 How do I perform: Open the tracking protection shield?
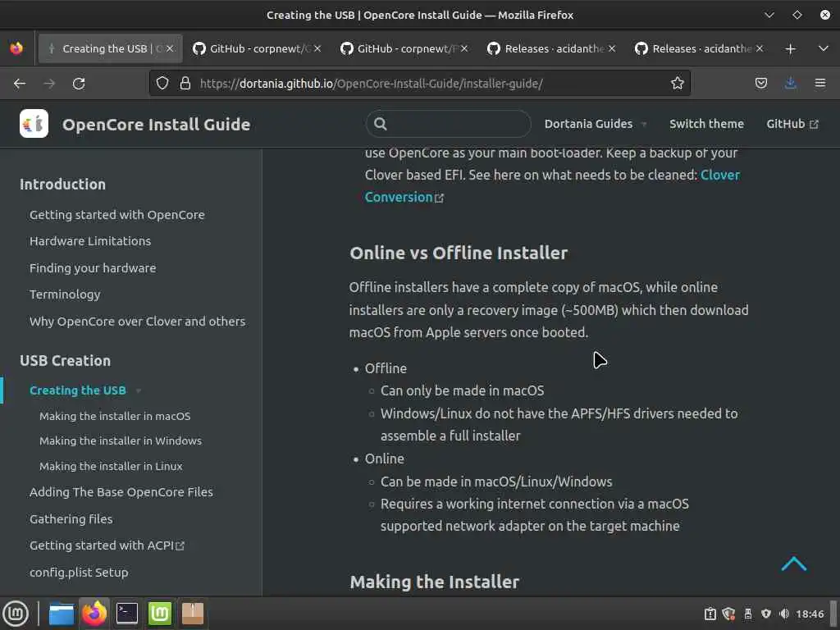click(162, 83)
